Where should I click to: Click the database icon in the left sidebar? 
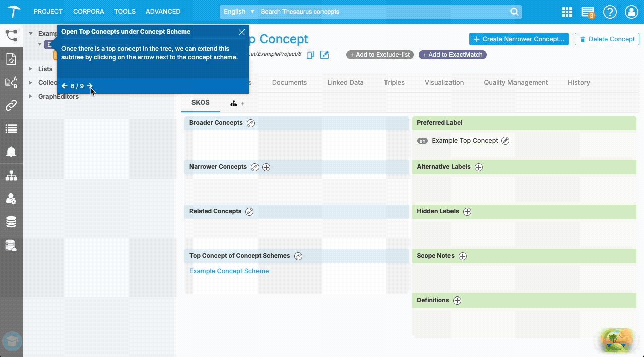coord(11,222)
